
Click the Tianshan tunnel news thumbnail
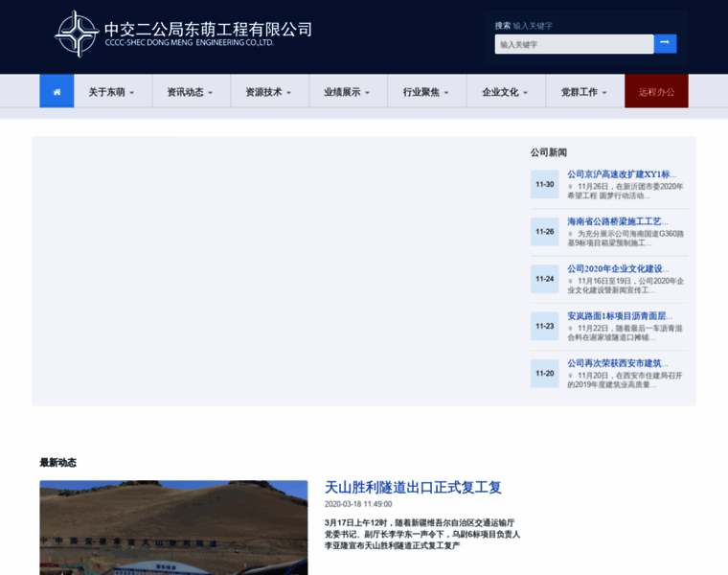(173, 527)
